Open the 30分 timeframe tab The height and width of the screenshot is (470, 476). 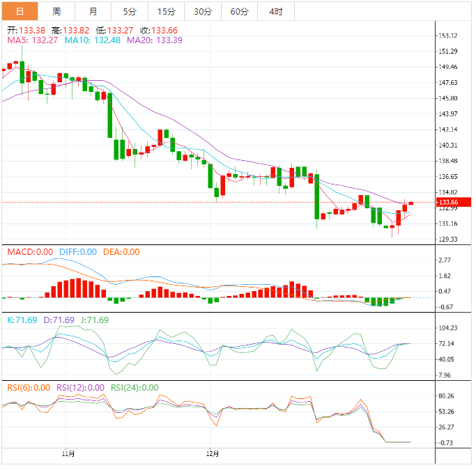203,11
